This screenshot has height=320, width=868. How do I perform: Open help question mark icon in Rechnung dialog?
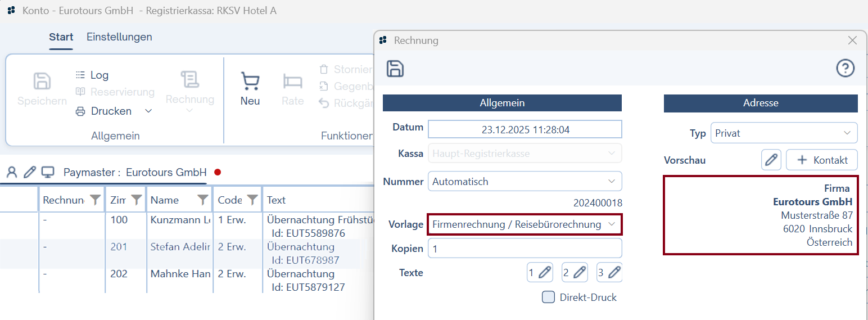[x=846, y=68]
